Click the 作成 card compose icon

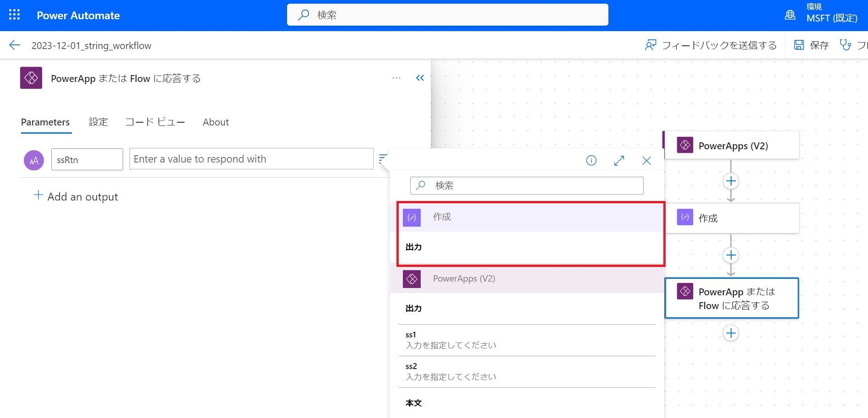click(685, 217)
